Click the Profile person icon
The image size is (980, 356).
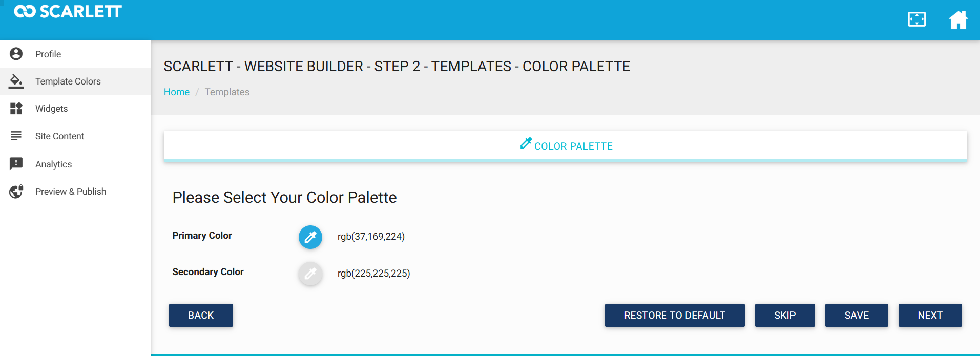pyautogui.click(x=16, y=54)
